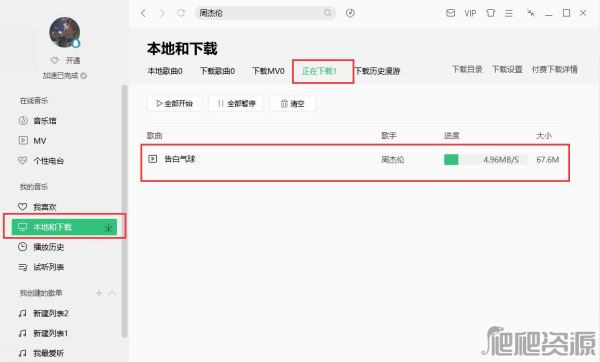
Task: Click the user avatar picture
Action: pyautogui.click(x=65, y=32)
